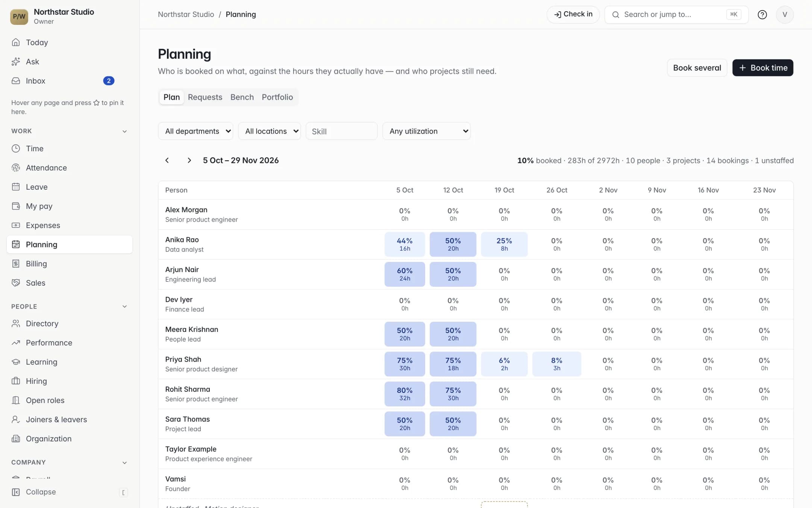This screenshot has width=812, height=508.
Task: Open the Joiners & leavers icon
Action: 16,419
